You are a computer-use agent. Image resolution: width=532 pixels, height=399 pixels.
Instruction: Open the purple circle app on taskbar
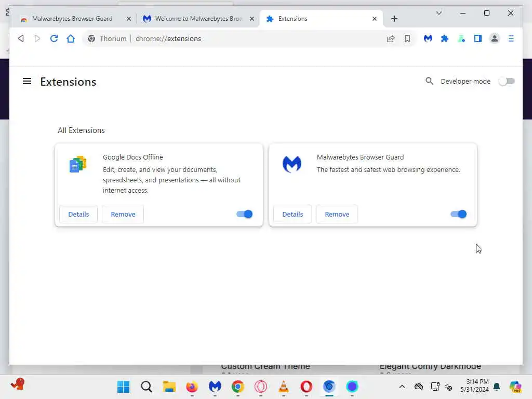point(352,387)
